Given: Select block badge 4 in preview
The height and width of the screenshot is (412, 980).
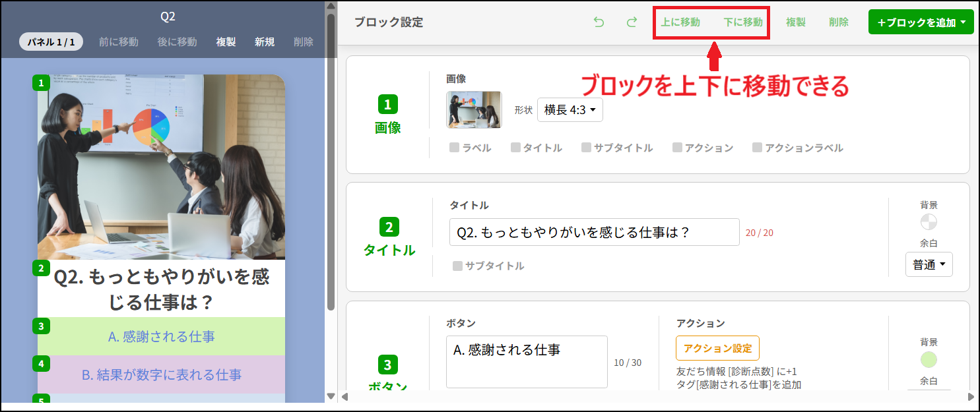Looking at the screenshot, I should (x=41, y=364).
